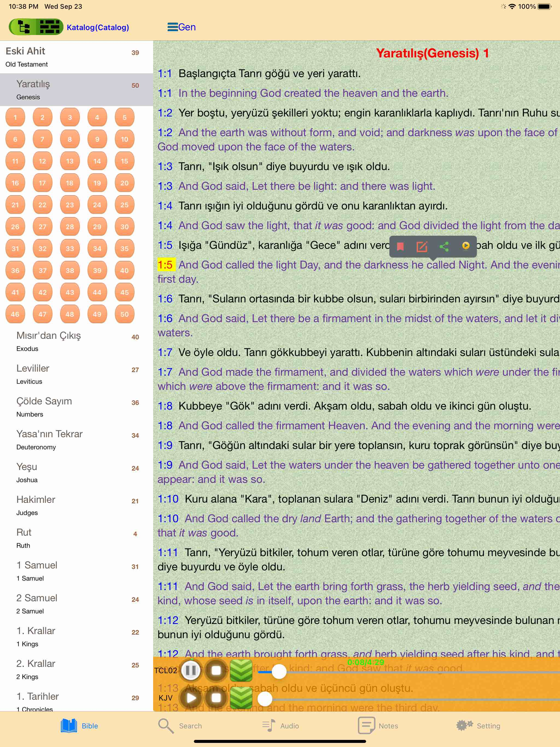Switch catalog to grid view mode
The width and height of the screenshot is (560, 747).
(x=49, y=27)
